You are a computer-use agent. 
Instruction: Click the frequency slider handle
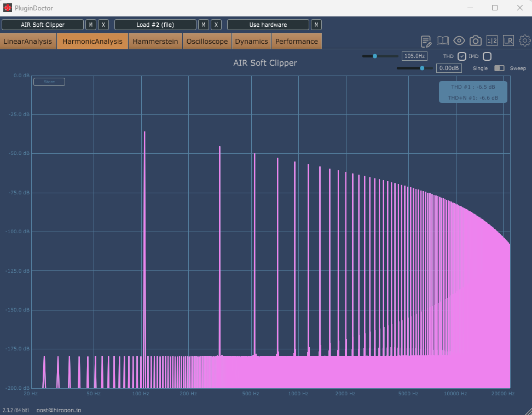(375, 56)
